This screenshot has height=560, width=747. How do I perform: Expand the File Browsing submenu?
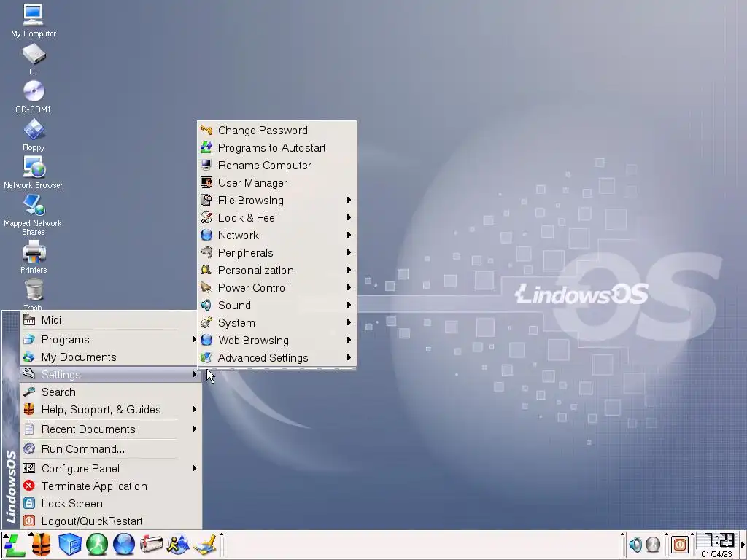click(276, 201)
